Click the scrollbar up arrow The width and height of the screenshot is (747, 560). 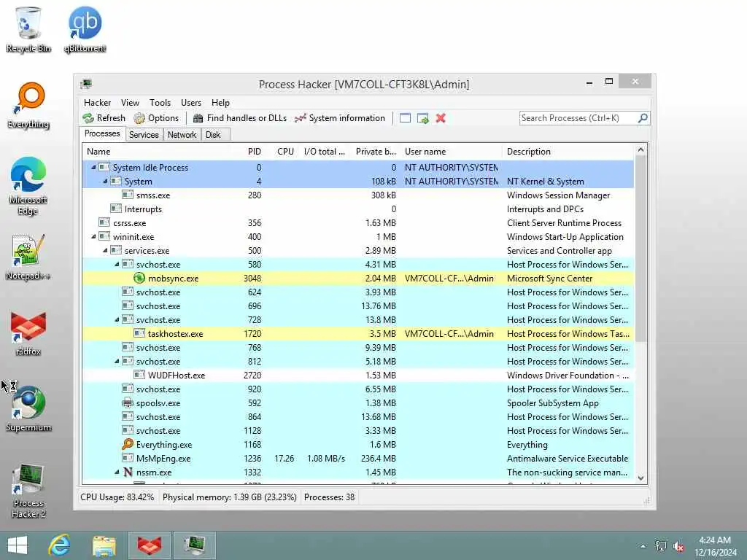pos(640,150)
